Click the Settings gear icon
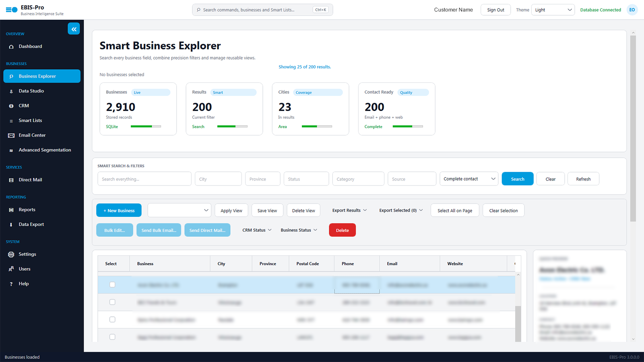This screenshot has height=362, width=644. click(11, 254)
